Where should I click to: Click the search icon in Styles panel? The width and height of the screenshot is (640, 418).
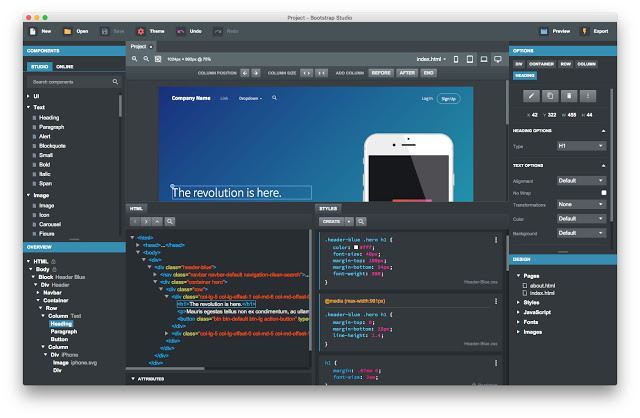tap(361, 221)
